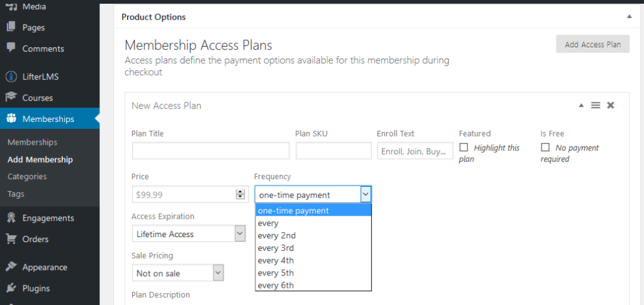This screenshot has height=305, width=644.
Task: Click the Tags submenu link
Action: (16, 194)
